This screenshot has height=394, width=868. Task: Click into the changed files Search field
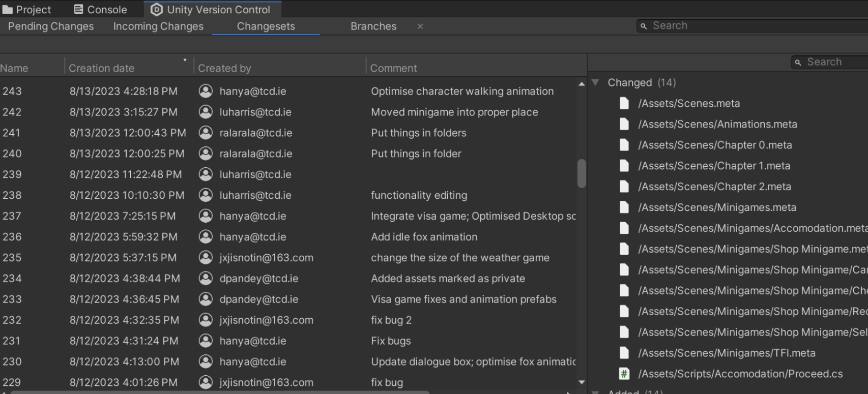pos(830,62)
